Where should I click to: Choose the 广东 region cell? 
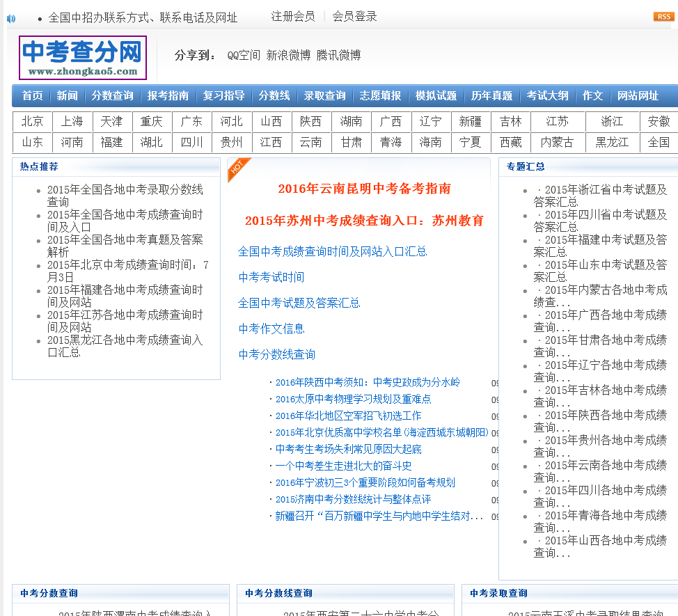(191, 122)
